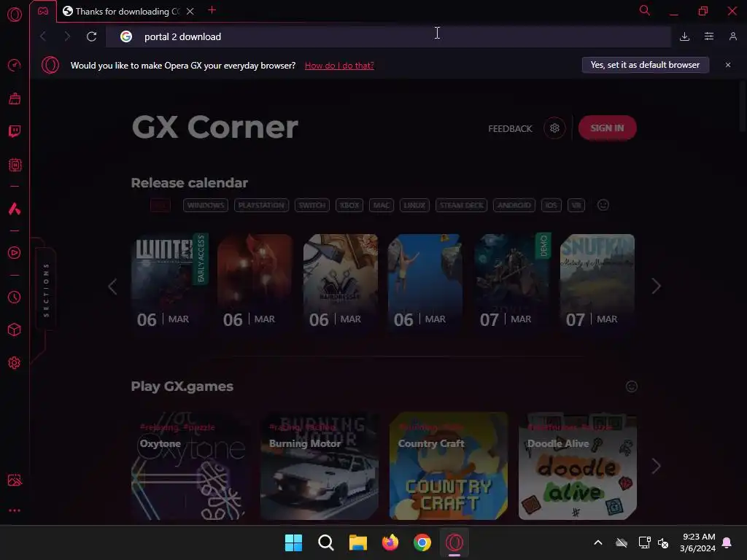
Task: Open the FEEDBACK link
Action: [x=510, y=128]
